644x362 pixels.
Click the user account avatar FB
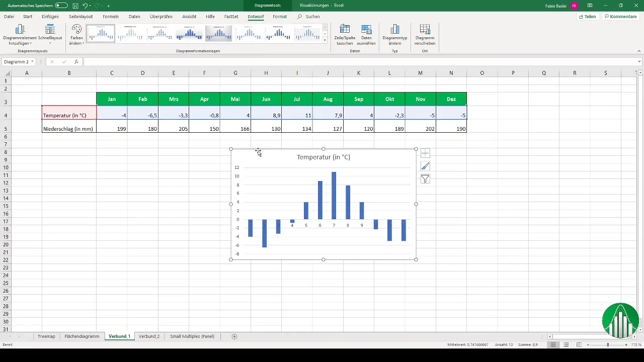point(574,5)
